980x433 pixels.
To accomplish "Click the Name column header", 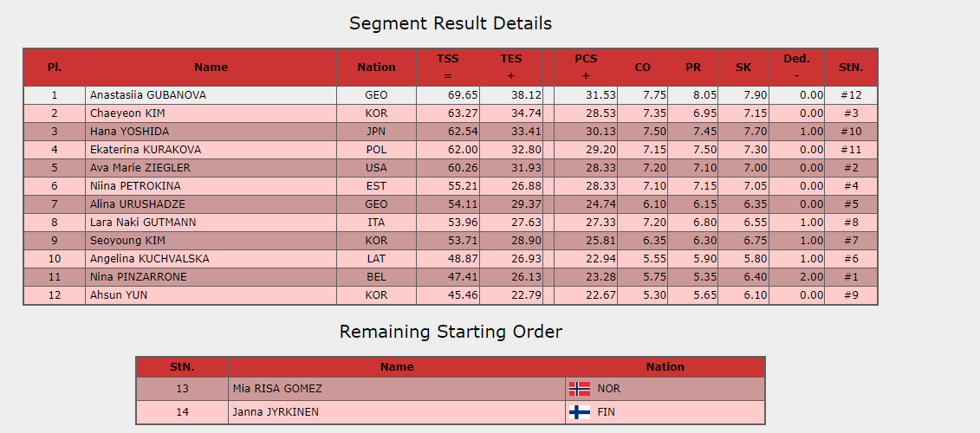I will click(x=211, y=68).
